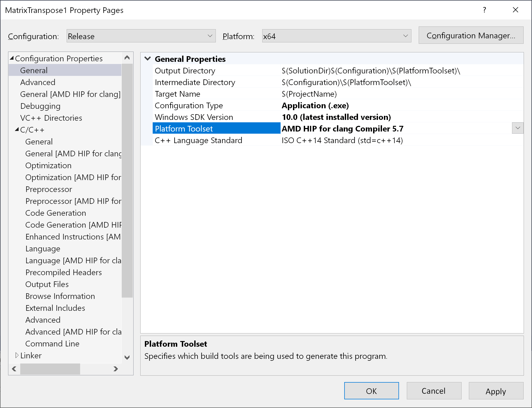Screen dimensions: 532x408
Task: Open the Configuration dropdown showing Release
Action: 141,36
